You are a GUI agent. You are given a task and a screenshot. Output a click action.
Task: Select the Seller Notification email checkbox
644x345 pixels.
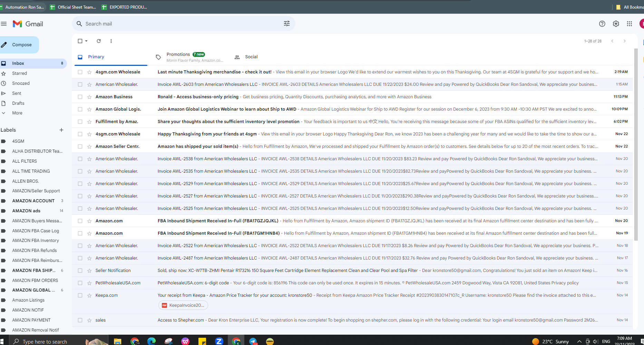(80, 271)
